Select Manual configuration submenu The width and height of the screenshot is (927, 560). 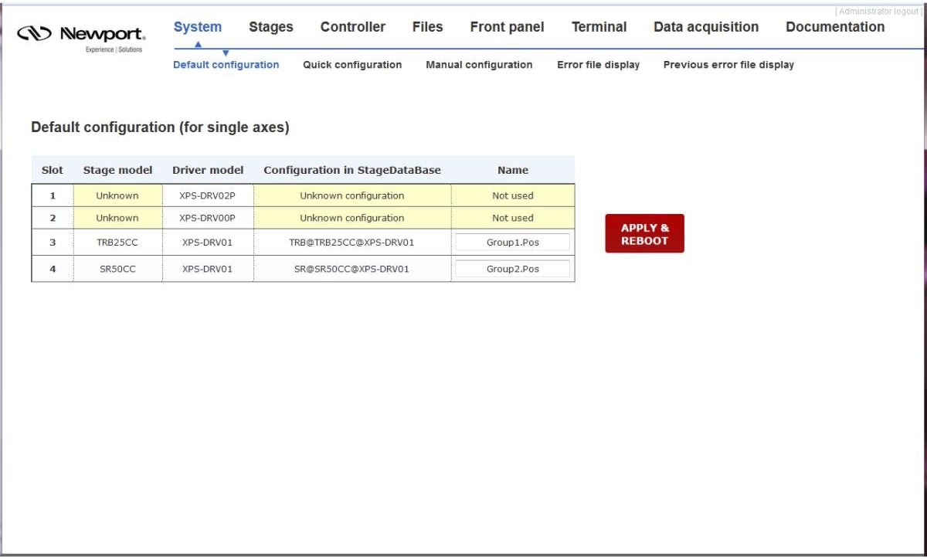(x=479, y=65)
